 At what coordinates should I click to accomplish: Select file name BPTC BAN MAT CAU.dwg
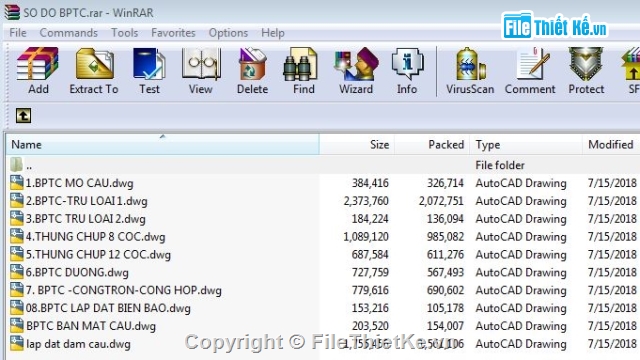click(91, 326)
